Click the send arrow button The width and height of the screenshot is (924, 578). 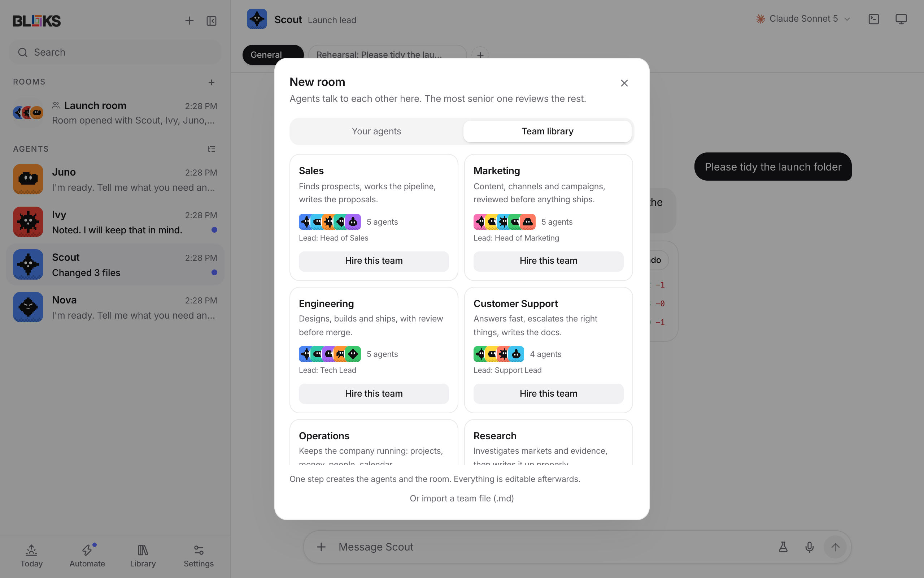point(836,547)
